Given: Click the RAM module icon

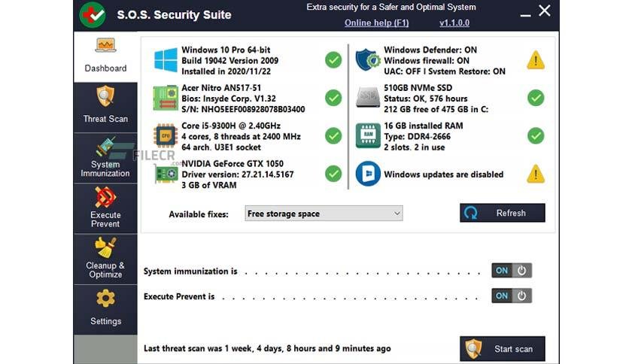Looking at the screenshot, I should click(368, 135).
